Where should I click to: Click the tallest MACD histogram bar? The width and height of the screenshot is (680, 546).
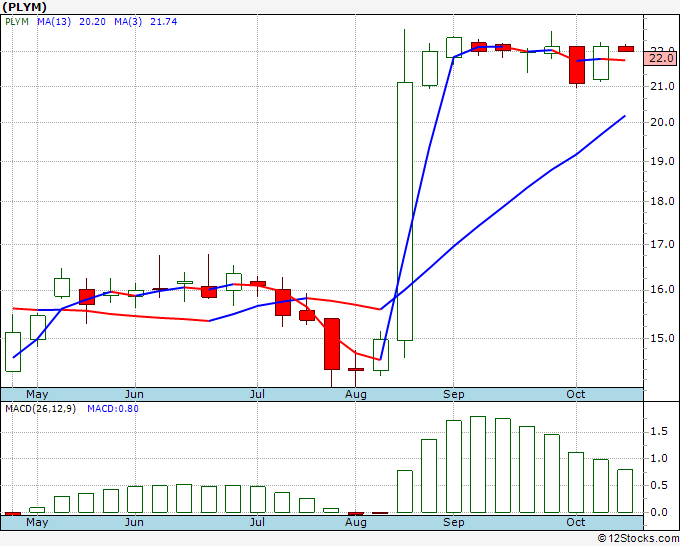coord(478,464)
